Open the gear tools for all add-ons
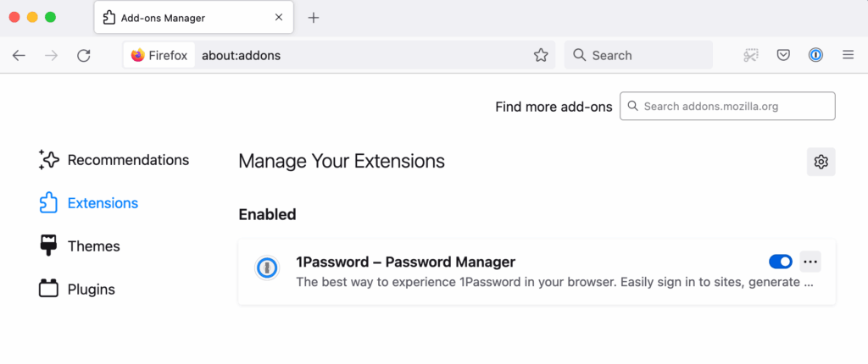This screenshot has width=868, height=364. 821,162
